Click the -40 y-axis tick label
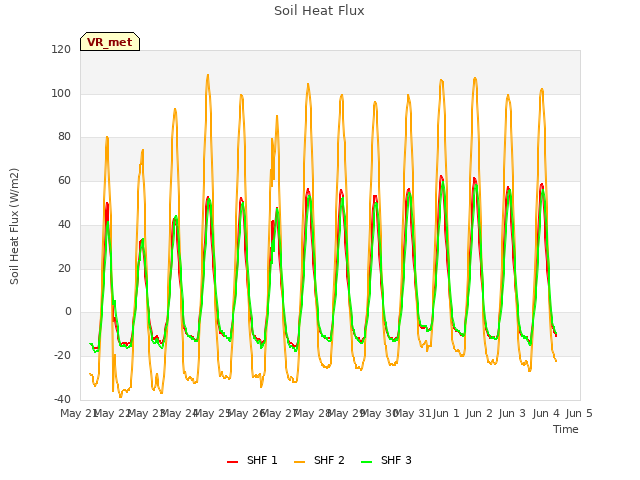 click(x=62, y=399)
